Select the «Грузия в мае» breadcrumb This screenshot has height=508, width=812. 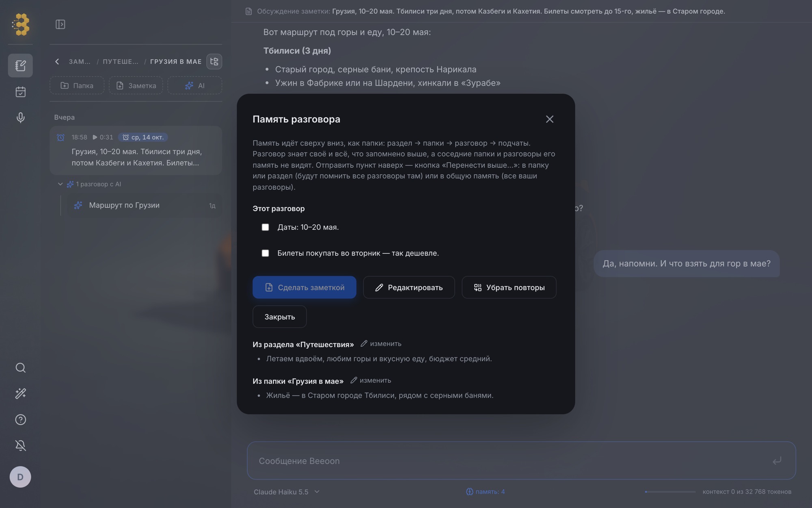pyautogui.click(x=176, y=61)
